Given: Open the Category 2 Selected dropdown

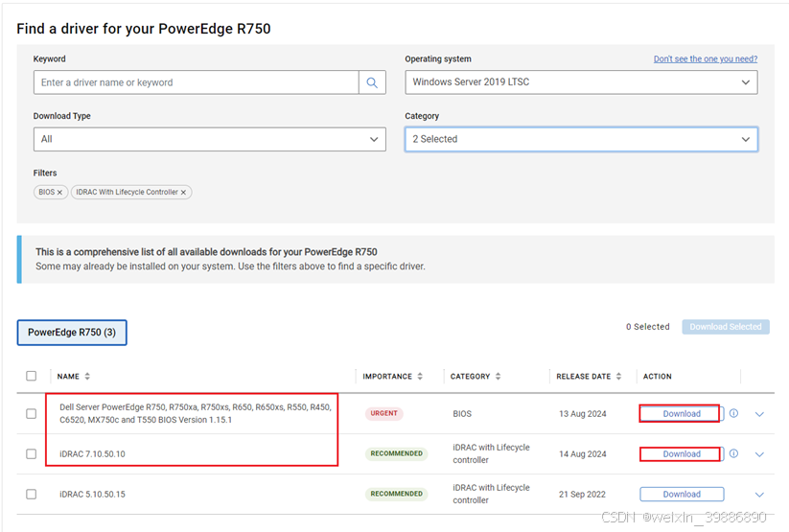Looking at the screenshot, I should coord(581,139).
